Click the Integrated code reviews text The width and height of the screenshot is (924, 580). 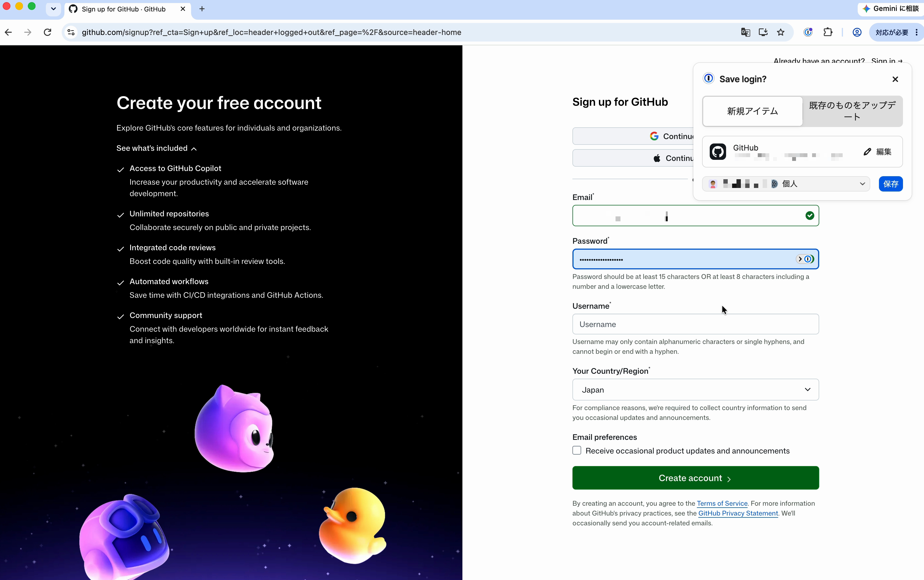coord(173,248)
